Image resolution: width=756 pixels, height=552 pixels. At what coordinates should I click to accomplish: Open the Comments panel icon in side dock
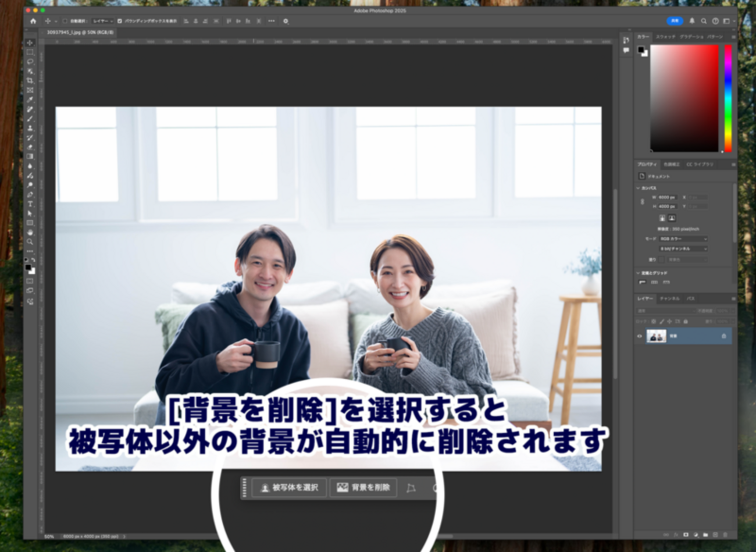click(626, 51)
